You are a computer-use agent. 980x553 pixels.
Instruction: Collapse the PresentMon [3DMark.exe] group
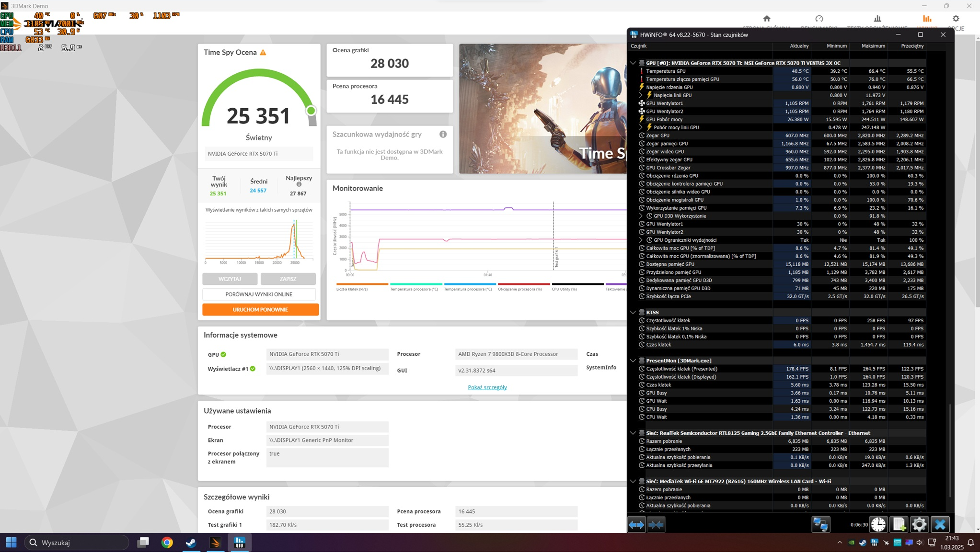(633, 361)
